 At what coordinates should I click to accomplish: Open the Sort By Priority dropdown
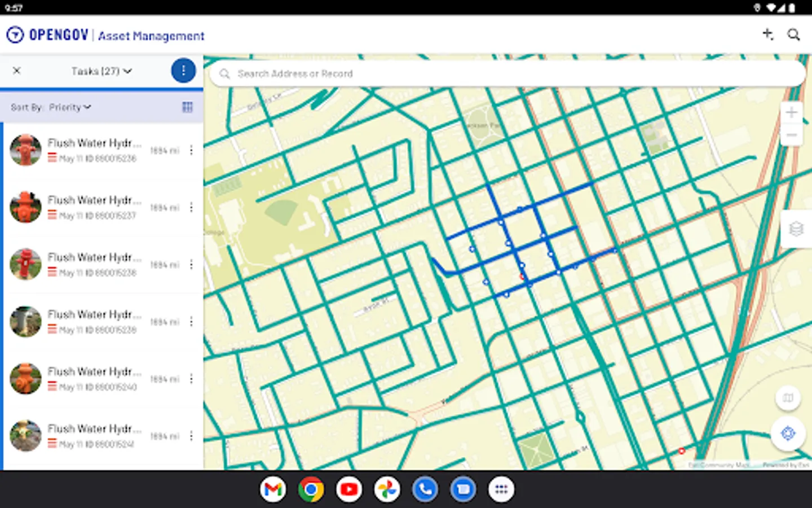(70, 107)
